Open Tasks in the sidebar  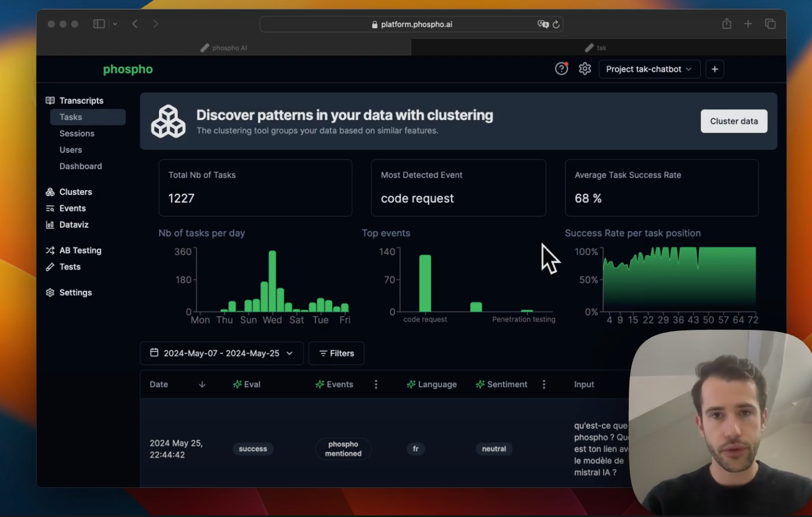click(x=88, y=117)
